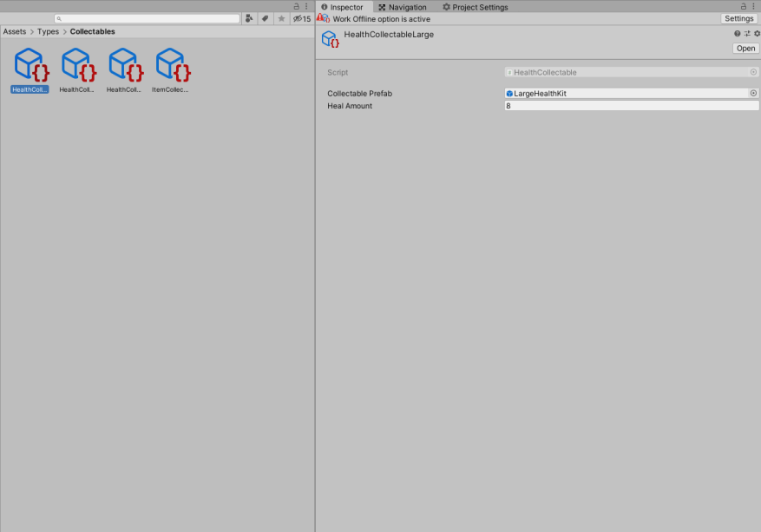Open Search by Type filter icon
Screen dimensions: 761x532
[x=249, y=18]
